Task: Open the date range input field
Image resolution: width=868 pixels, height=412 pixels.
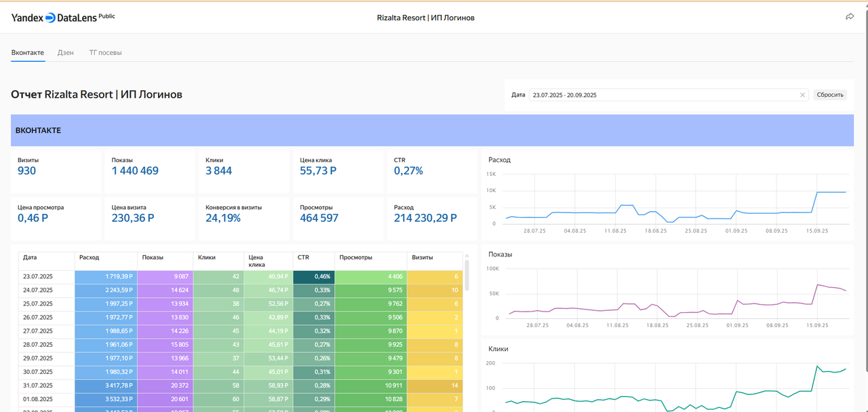Action: [x=669, y=95]
